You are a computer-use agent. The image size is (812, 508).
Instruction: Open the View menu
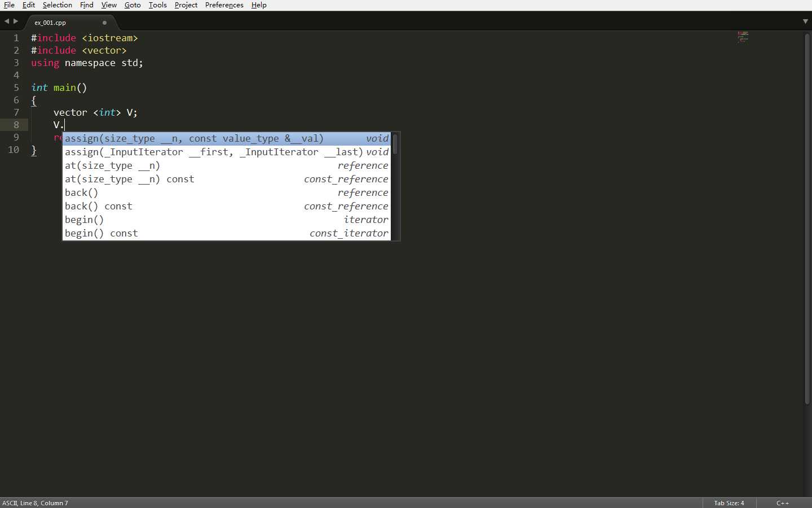(109, 5)
